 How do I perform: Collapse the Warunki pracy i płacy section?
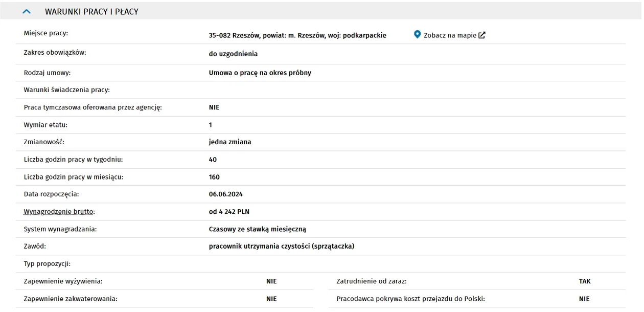[x=27, y=11]
